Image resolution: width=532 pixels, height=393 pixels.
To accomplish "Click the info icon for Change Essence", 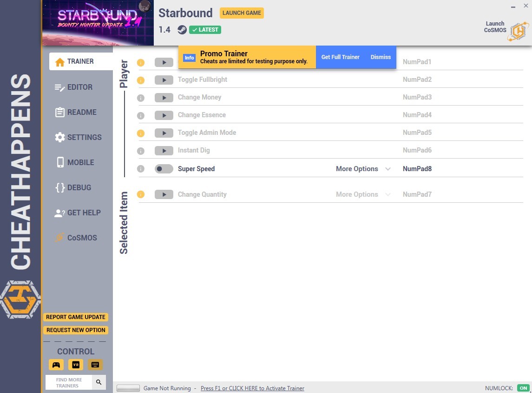I will point(140,115).
